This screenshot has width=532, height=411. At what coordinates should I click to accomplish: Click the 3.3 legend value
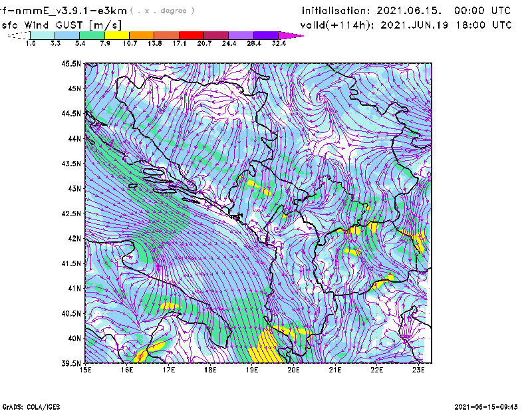pyautogui.click(x=55, y=43)
